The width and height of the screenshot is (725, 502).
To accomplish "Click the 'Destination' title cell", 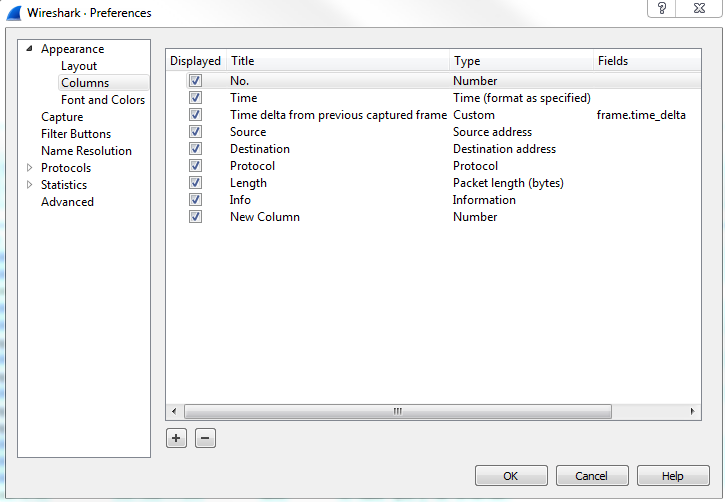I will [260, 149].
